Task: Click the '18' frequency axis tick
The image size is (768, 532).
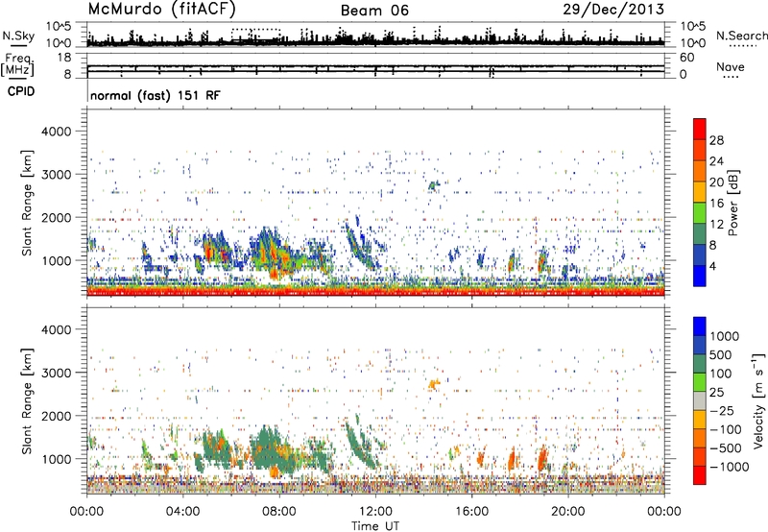Action: tap(64, 58)
